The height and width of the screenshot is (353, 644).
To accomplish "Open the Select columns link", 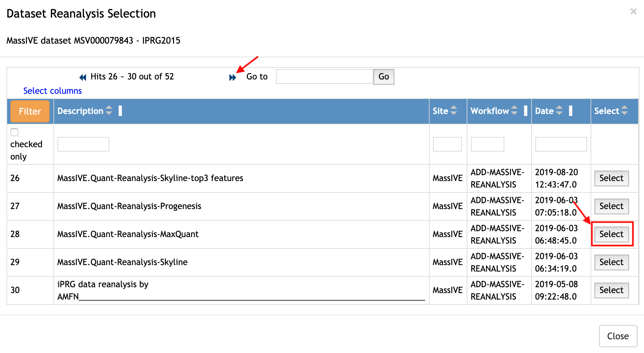I will [x=52, y=91].
